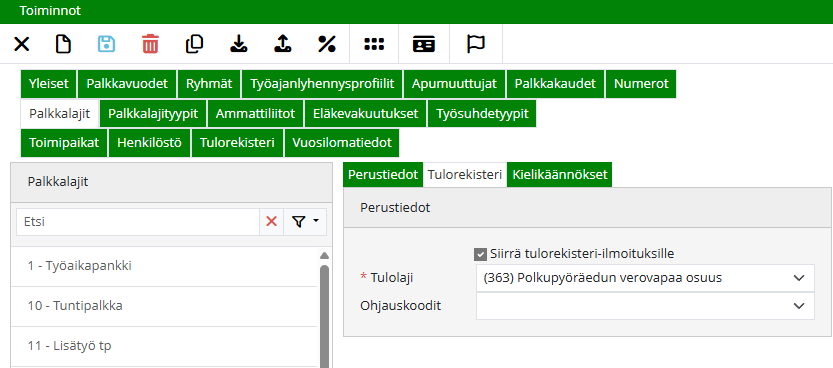Select list item 10 - Tuntipalkka
This screenshot has height=368, width=833.
pyautogui.click(x=164, y=306)
